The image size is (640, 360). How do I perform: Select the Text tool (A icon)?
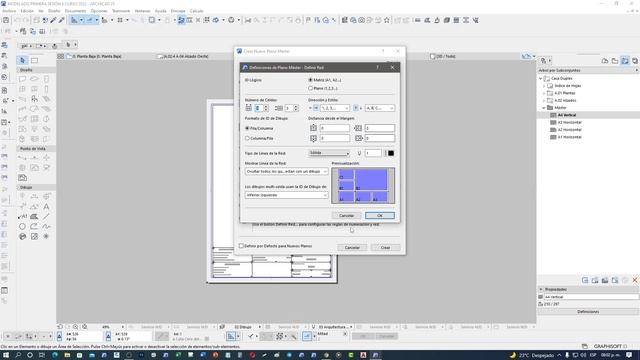point(46,207)
